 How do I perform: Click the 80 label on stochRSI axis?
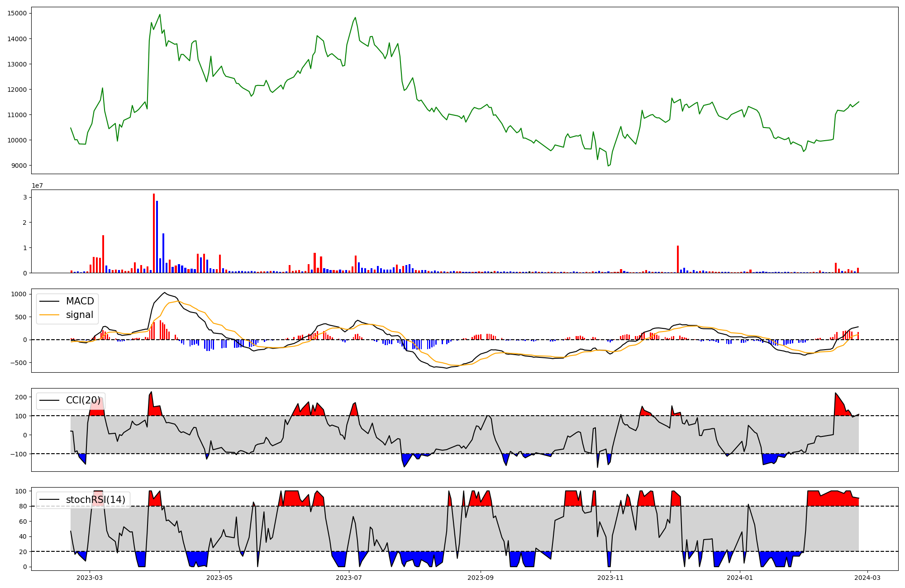[23, 506]
